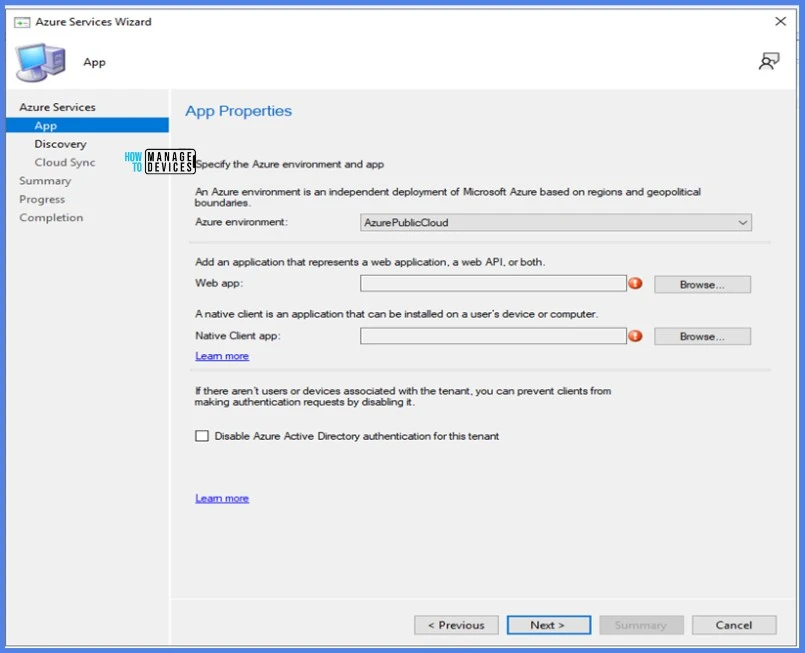This screenshot has width=805, height=653.
Task: Click the App Properties heading
Action: click(x=239, y=111)
